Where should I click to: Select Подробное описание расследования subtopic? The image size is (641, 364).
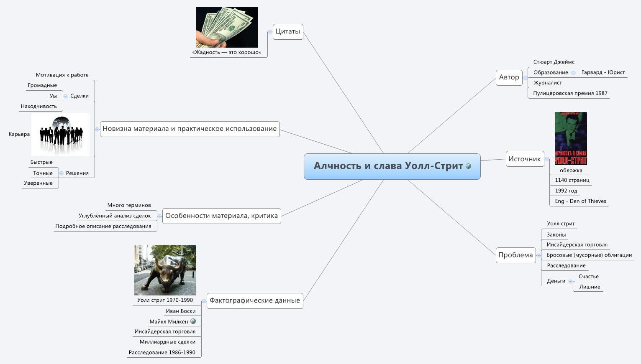pos(103,227)
